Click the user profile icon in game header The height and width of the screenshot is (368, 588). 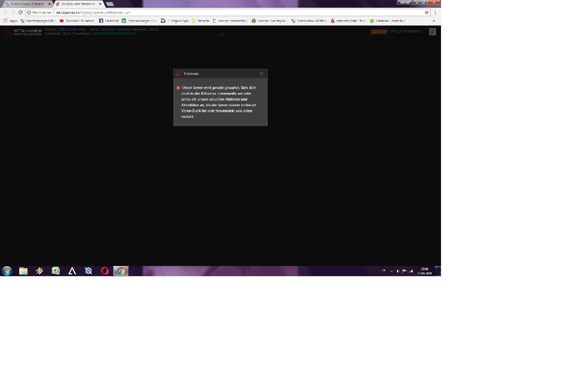tap(433, 32)
